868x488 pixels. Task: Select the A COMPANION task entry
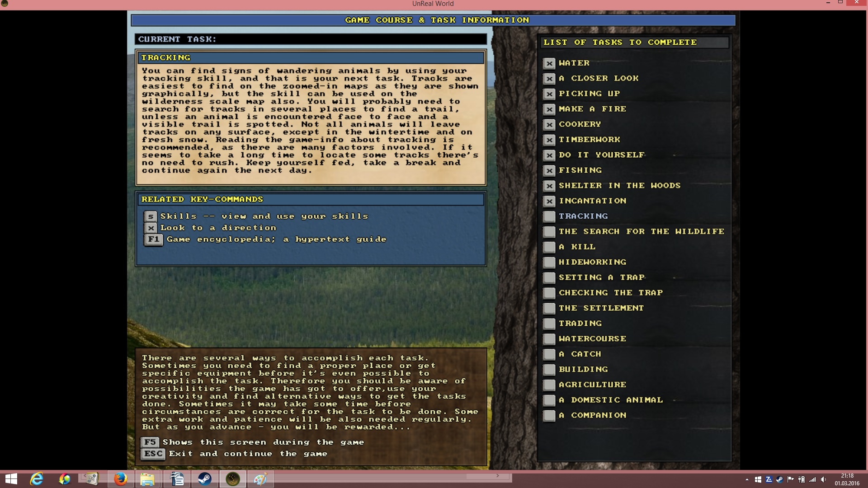pyautogui.click(x=592, y=416)
